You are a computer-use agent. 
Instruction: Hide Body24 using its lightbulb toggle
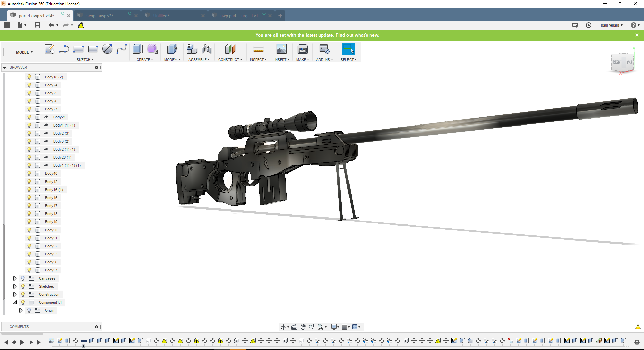[x=29, y=85]
